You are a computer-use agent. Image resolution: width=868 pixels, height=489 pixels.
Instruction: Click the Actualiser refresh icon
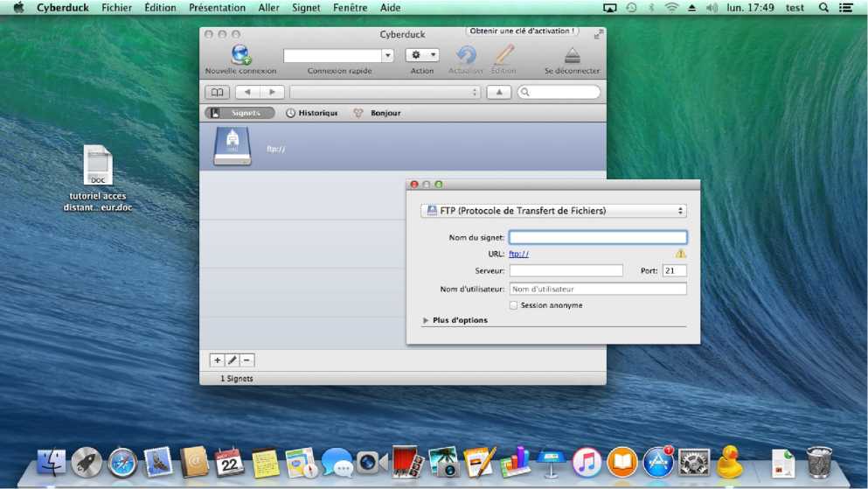pos(466,55)
